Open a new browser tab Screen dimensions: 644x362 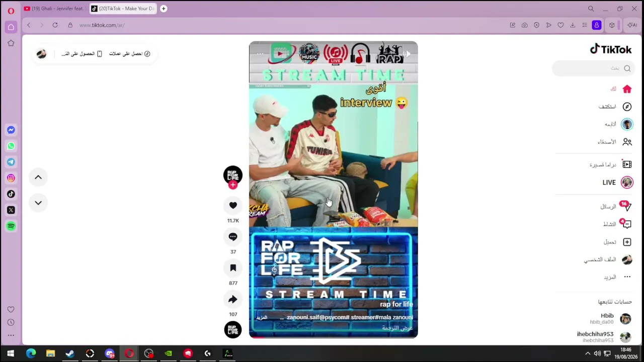point(164,9)
